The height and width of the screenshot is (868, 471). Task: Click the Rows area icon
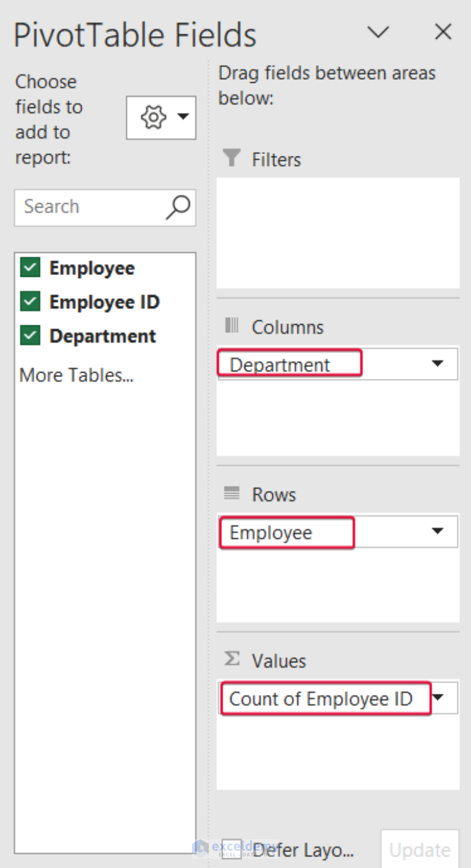[231, 493]
